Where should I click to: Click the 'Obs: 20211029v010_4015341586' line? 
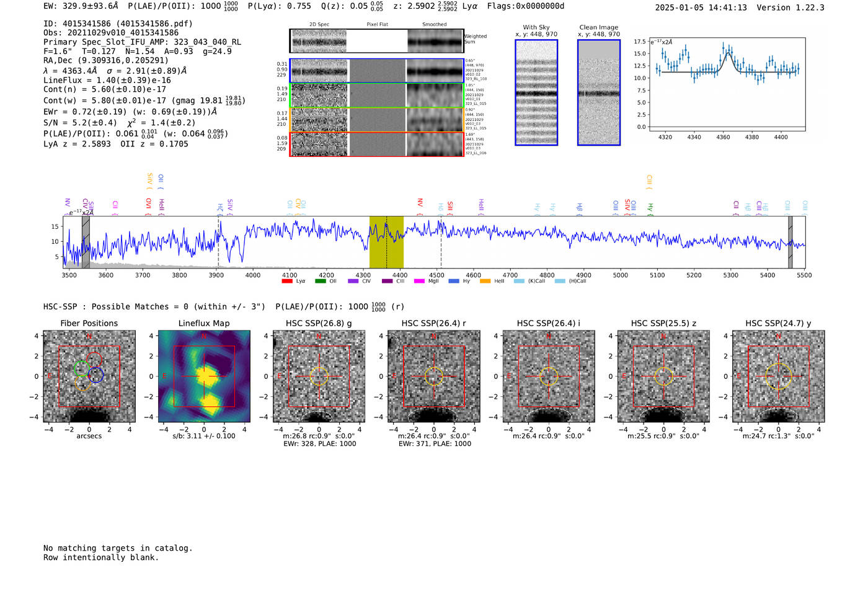[x=111, y=32]
